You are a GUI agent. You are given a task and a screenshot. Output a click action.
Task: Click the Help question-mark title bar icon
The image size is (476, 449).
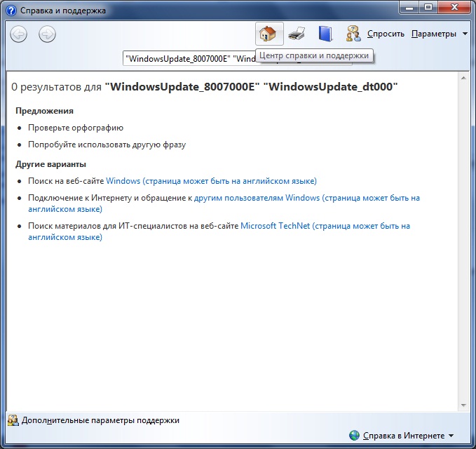point(11,11)
